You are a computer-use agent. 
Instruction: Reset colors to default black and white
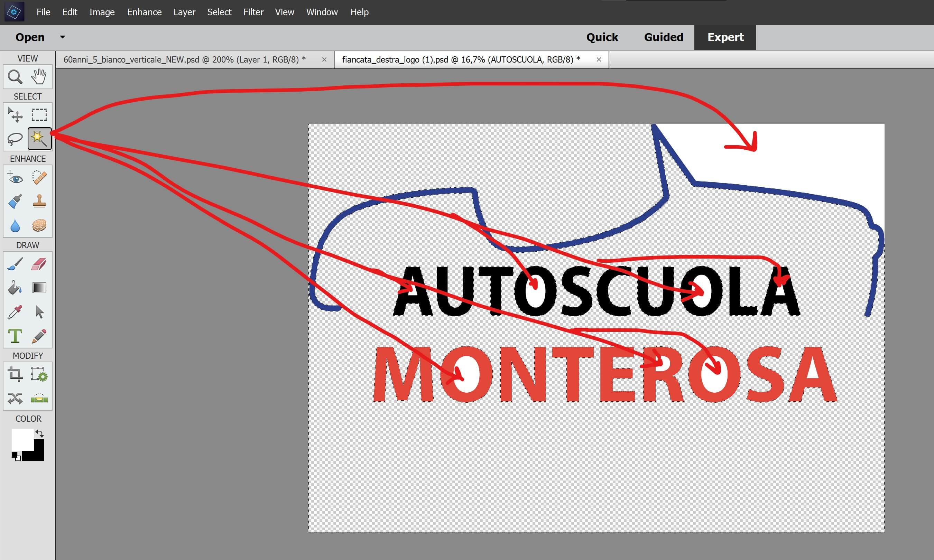point(16,457)
